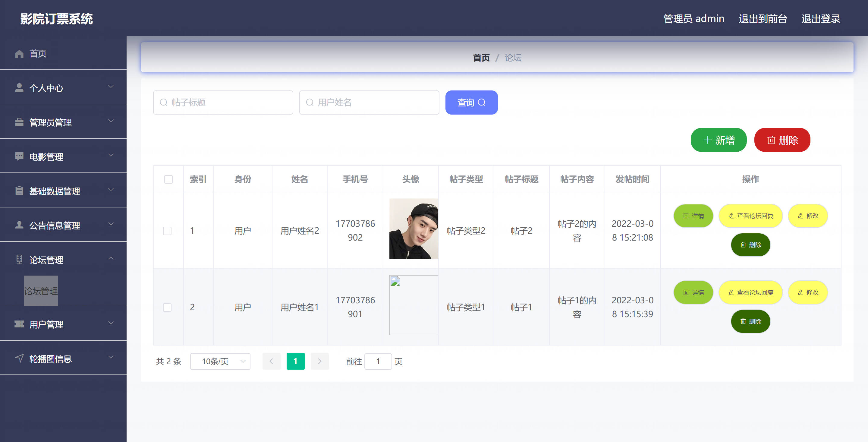Open the broken avatar image of 用户姓名1
The image size is (868, 442).
tap(414, 305)
